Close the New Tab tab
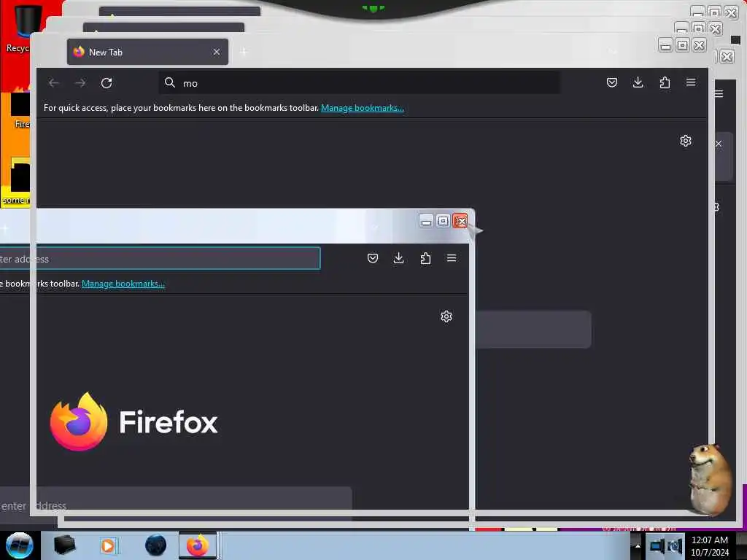The width and height of the screenshot is (747, 560). [x=217, y=52]
